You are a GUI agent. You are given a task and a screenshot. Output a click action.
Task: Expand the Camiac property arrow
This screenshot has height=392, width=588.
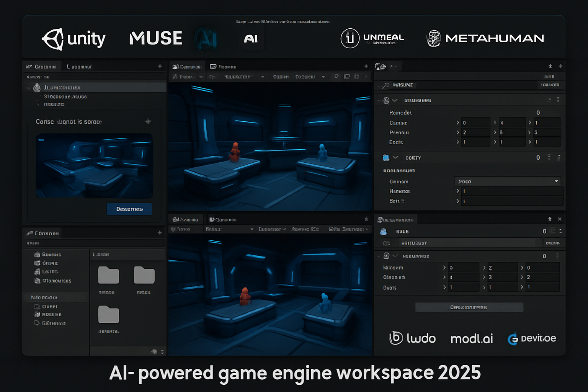click(458, 122)
